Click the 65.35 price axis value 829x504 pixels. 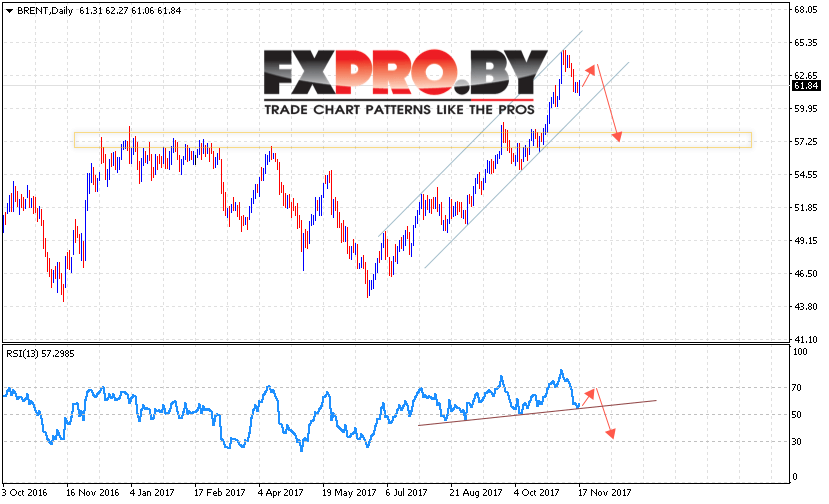point(806,43)
